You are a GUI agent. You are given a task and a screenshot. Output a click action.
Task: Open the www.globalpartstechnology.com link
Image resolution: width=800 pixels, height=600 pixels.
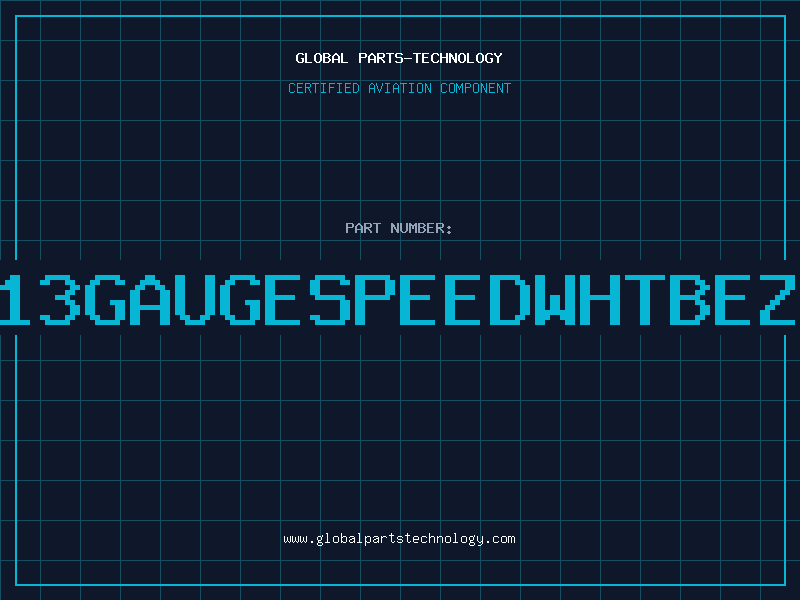[x=399, y=539]
